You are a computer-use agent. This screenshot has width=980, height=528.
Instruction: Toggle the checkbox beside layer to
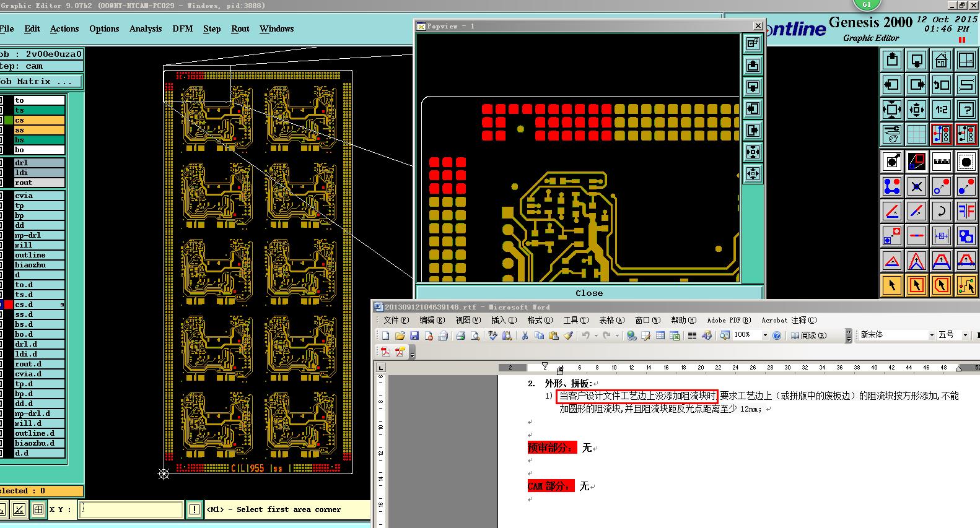pyautogui.click(x=1, y=100)
